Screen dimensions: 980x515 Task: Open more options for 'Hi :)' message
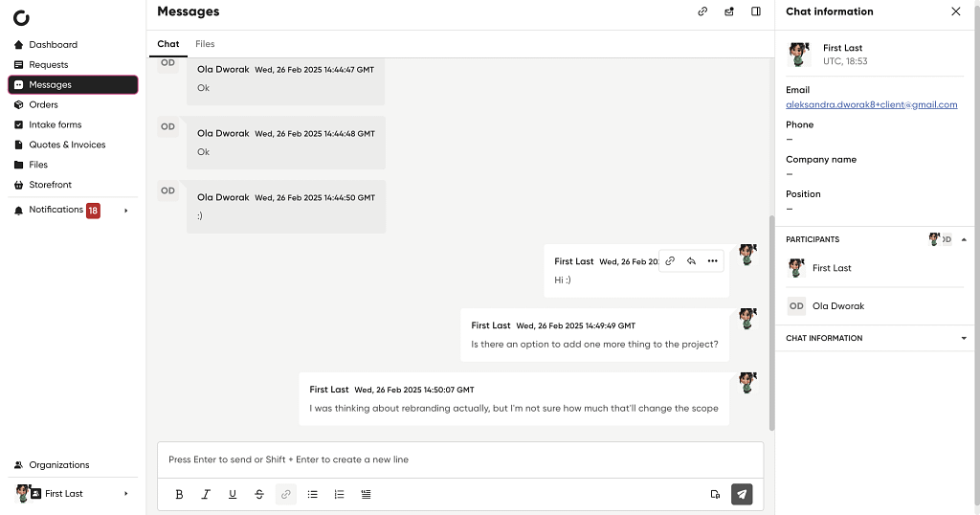coord(712,261)
